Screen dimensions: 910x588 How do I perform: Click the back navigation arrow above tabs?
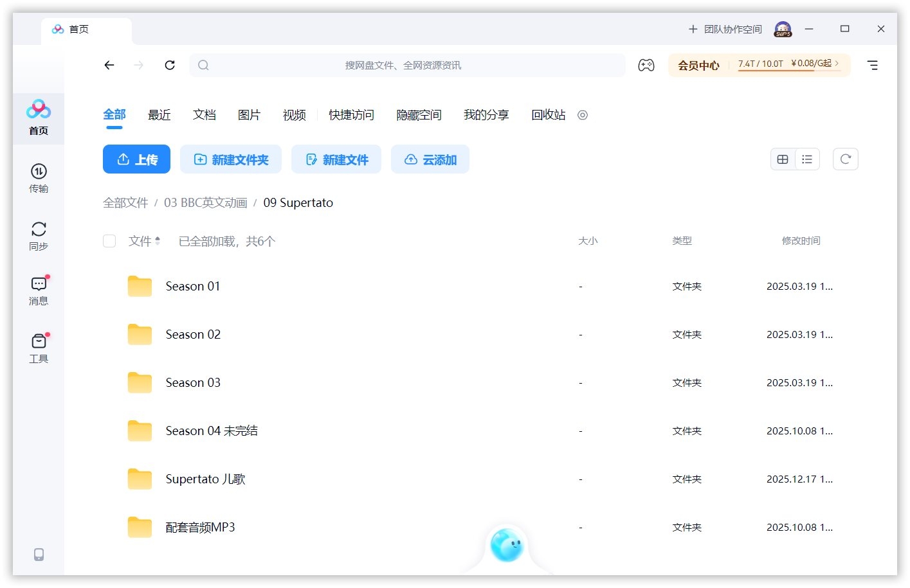coord(109,65)
